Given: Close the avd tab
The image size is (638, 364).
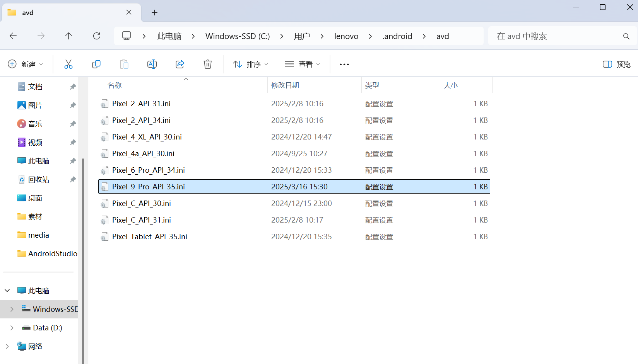Looking at the screenshot, I should click(x=129, y=12).
